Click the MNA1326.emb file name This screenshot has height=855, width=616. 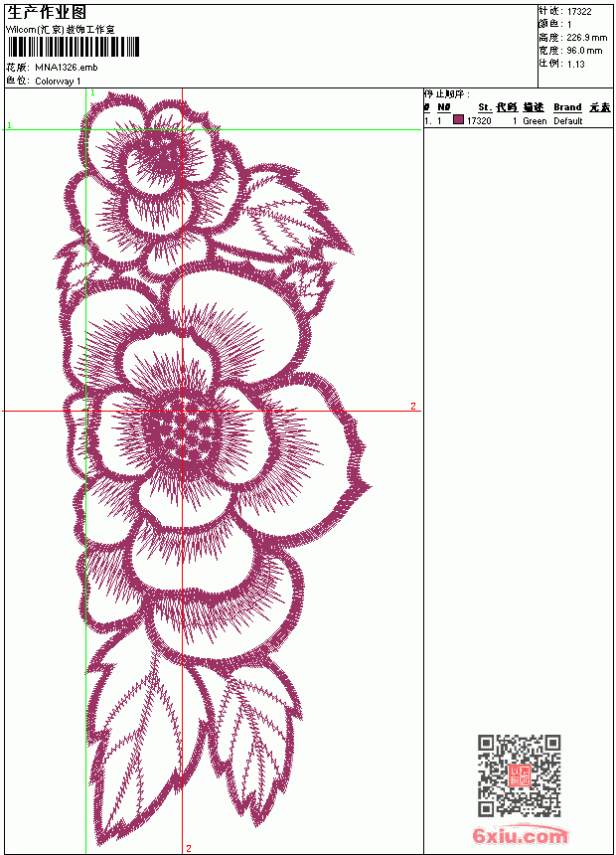[x=67, y=68]
